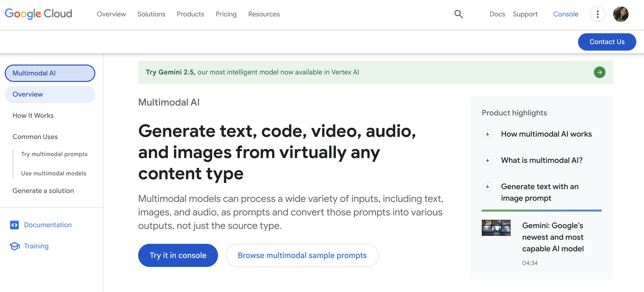Select the Documentation code icon in sidebar
The width and height of the screenshot is (644, 292).
tap(14, 225)
